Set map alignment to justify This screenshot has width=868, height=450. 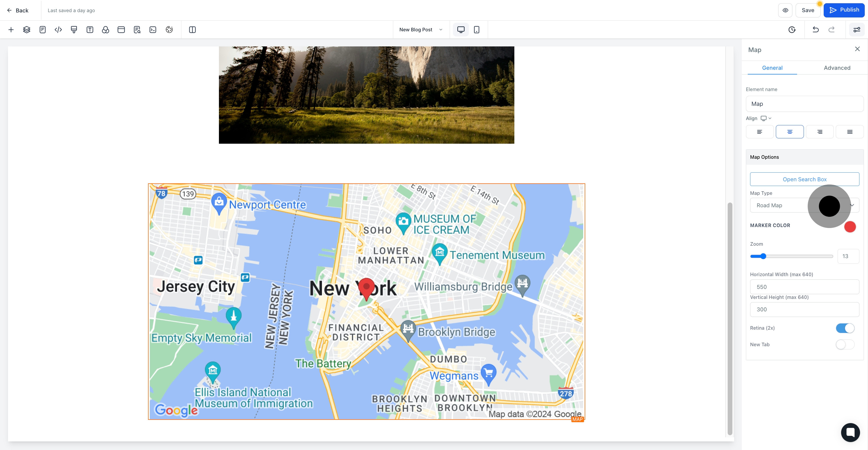coord(849,132)
